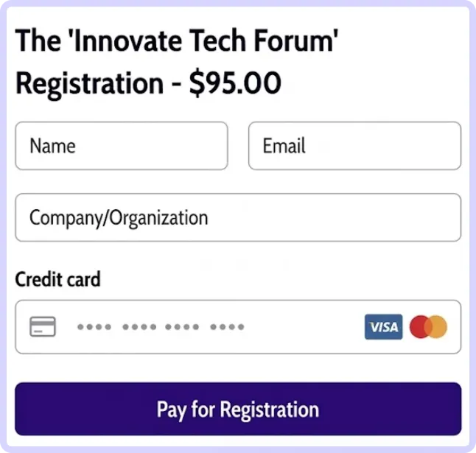Click the Mastercard logo icon
This screenshot has height=453, width=476.
coord(428,327)
